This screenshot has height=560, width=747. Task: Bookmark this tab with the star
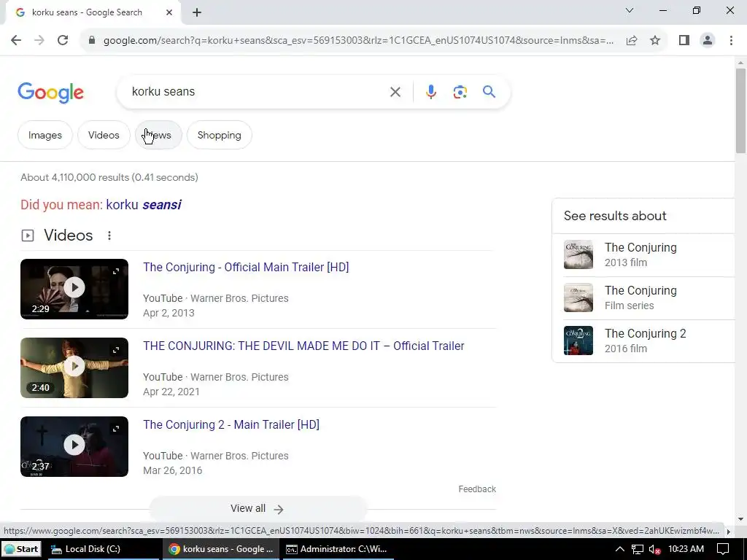655,40
